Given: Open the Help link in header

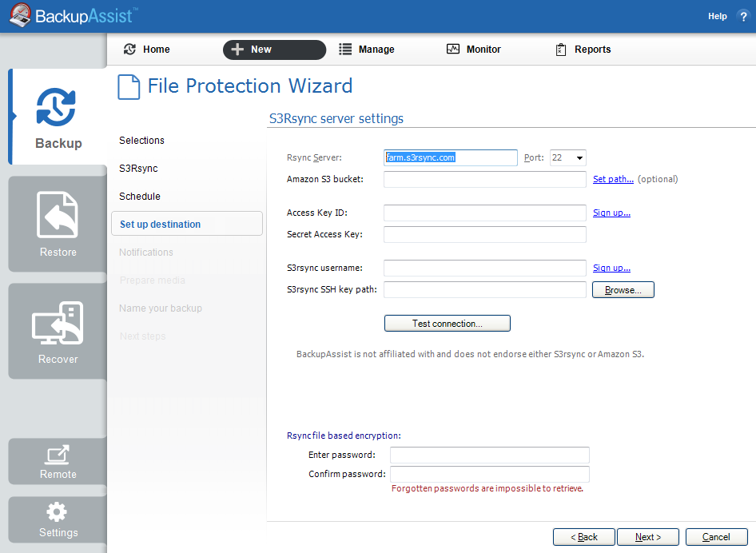Looking at the screenshot, I should pyautogui.click(x=718, y=17).
